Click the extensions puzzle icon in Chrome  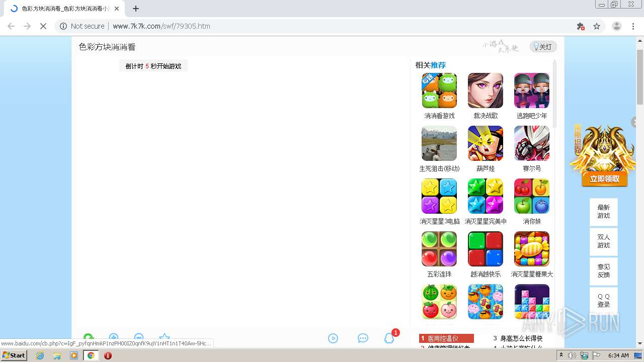(x=581, y=26)
